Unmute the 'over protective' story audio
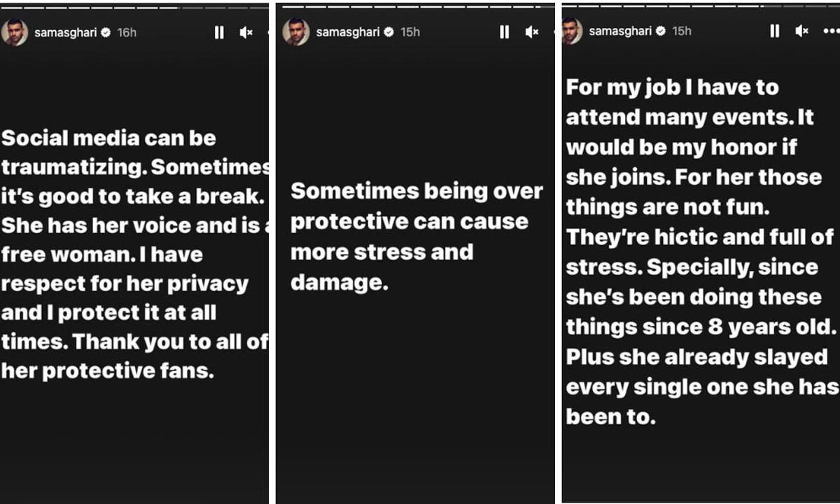Screen dimensions: 840x504 [x=531, y=31]
